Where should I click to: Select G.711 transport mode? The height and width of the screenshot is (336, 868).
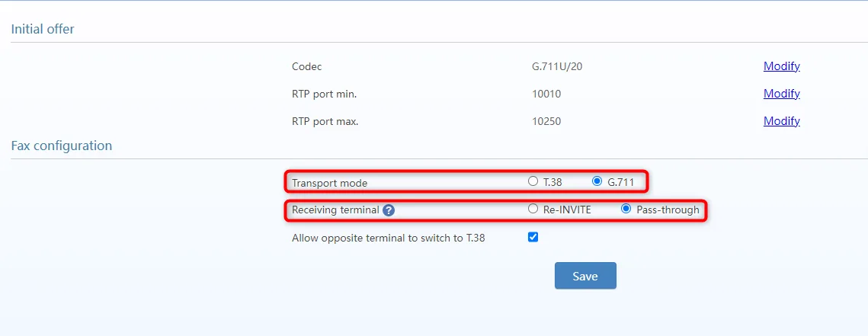pos(597,181)
